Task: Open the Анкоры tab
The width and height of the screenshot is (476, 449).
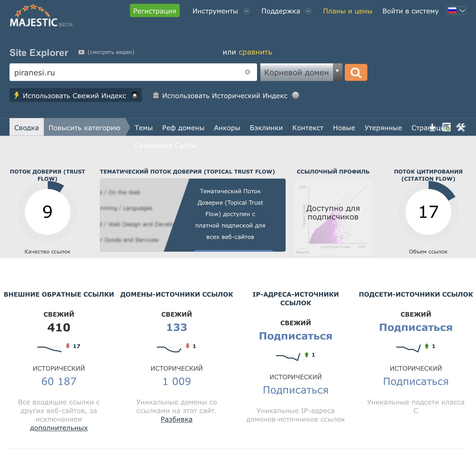Action: [227, 128]
